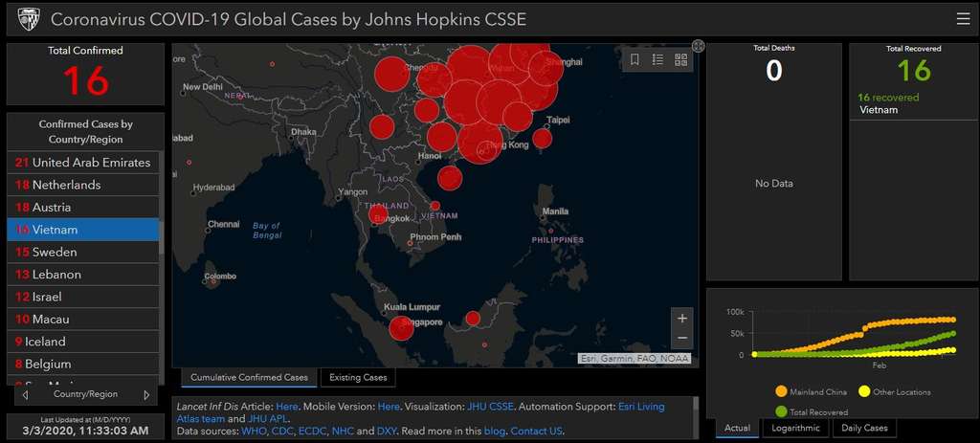Viewport: 980px width, 443px height.
Task: Select Belgium in country list
Action: [82, 364]
